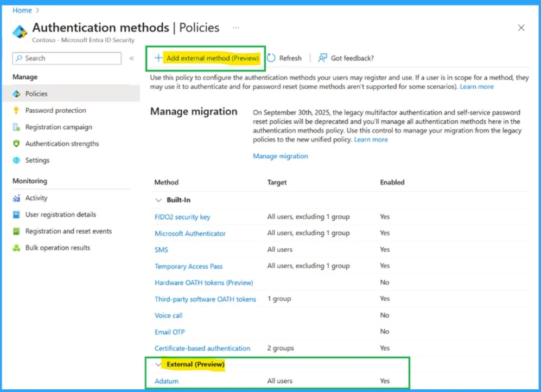This screenshot has height=392, width=541.
Task: Open Hardware OATH tokens (Preview) method
Action: [203, 282]
